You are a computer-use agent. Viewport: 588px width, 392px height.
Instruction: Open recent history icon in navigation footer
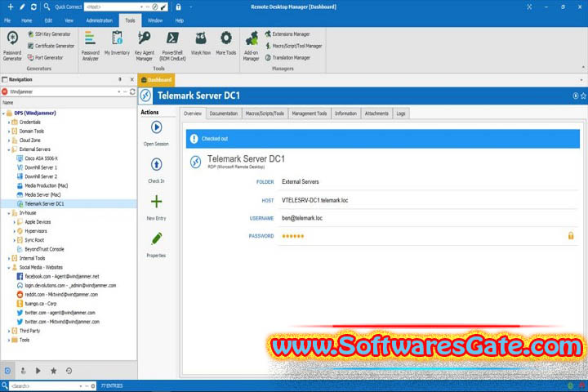(69, 371)
